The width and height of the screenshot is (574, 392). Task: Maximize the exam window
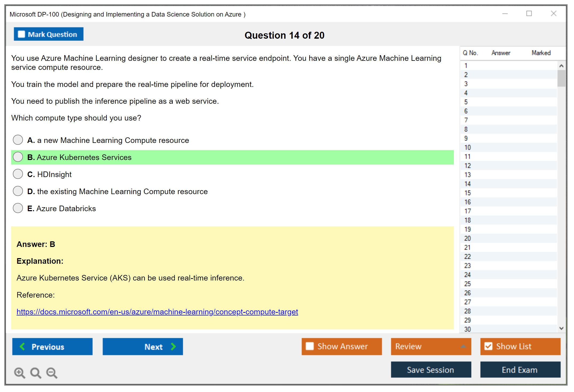click(529, 14)
